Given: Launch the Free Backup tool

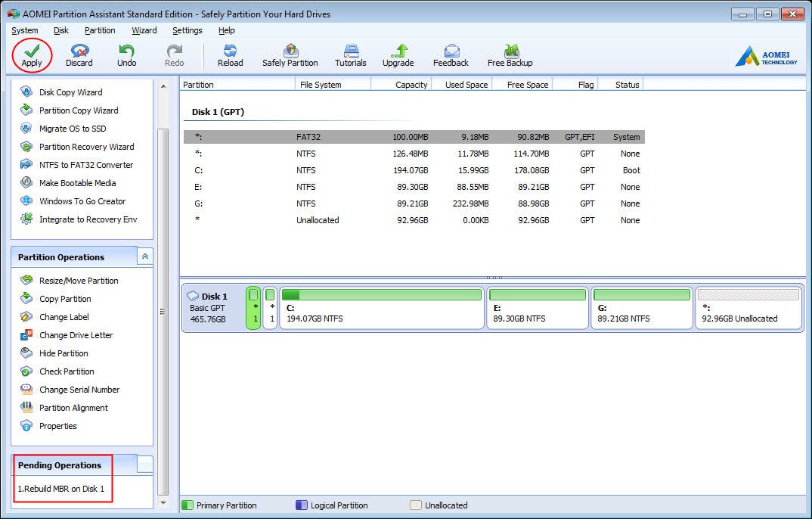Looking at the screenshot, I should [x=510, y=55].
